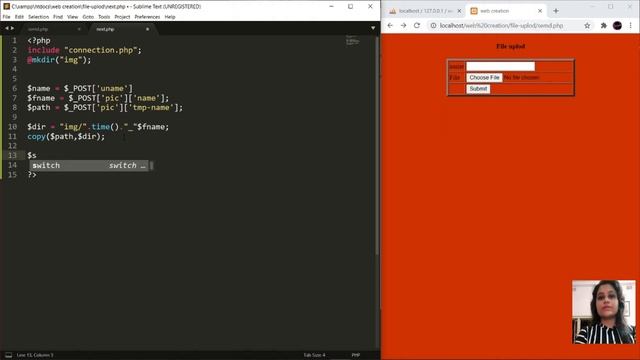Go to previous tab with left arrow
This screenshot has width=640, height=360.
(7, 28)
